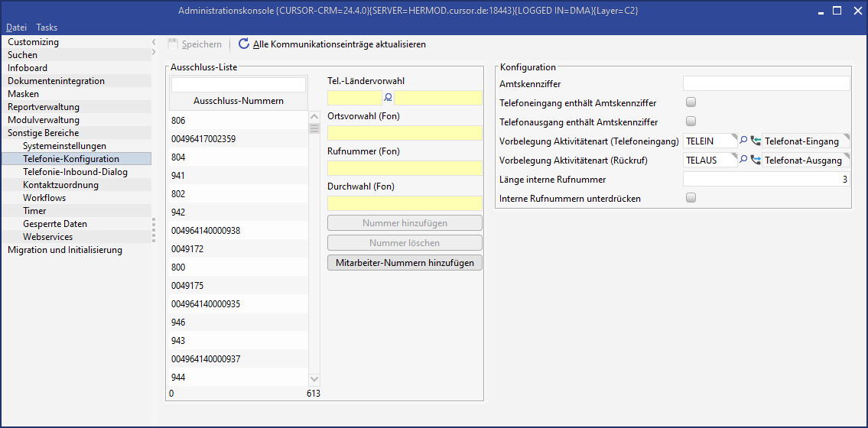Viewport: 868px width, 428px height.
Task: Open the Tasks menu
Action: pyautogui.click(x=47, y=28)
